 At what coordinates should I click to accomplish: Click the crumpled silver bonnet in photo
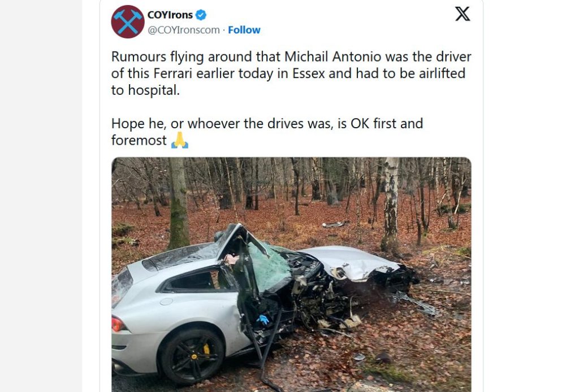349,262
